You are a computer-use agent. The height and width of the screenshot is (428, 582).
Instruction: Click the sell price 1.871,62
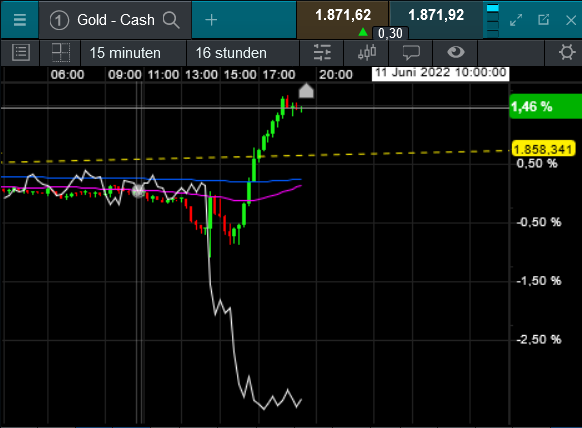[343, 16]
